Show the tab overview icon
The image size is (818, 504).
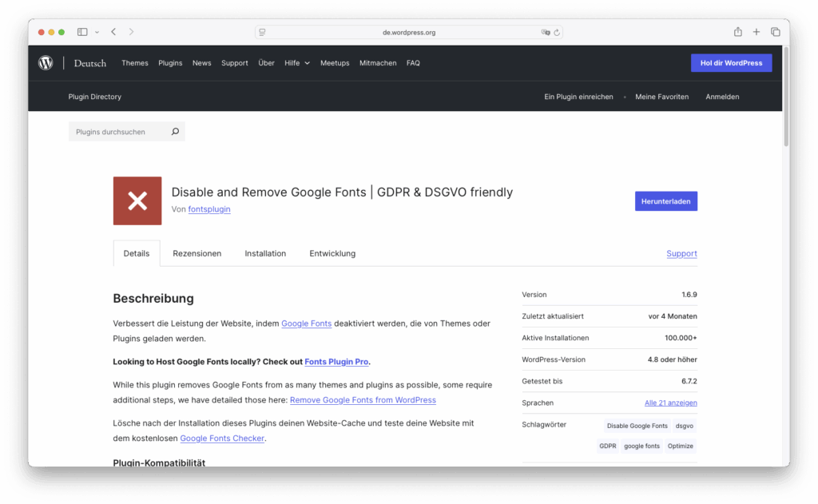tap(775, 32)
